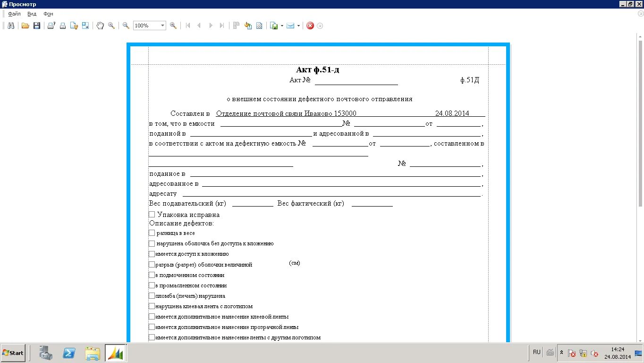Save document with floppy disk icon
The height and width of the screenshot is (363, 644).
36,26
